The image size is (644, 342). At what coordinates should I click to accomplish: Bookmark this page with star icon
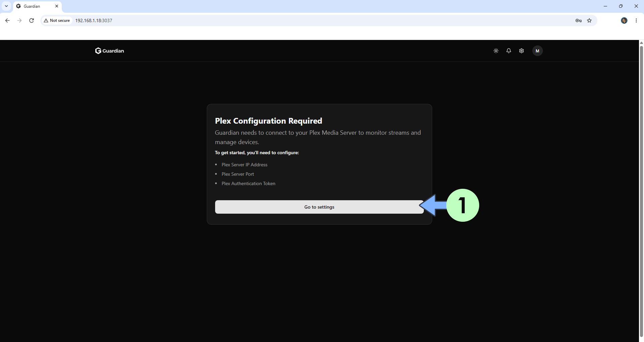pyautogui.click(x=589, y=20)
